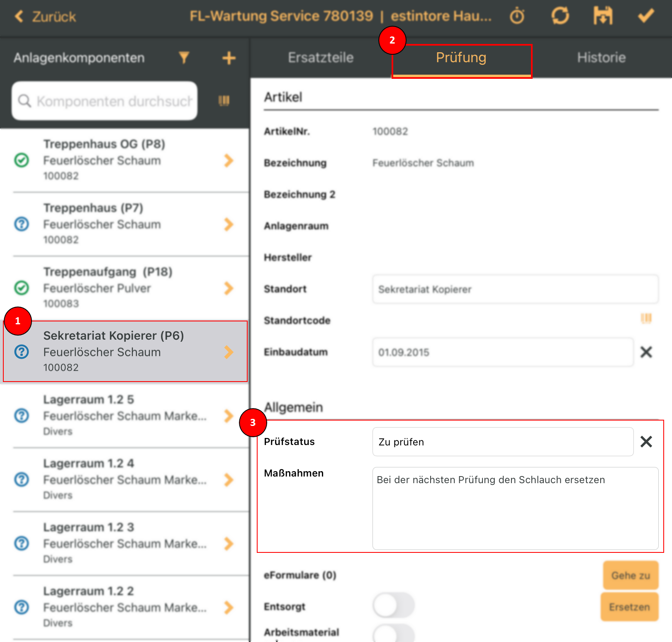Viewport: 672px width, 642px height.
Task: Switch to the Ersatzteile tab
Action: 321,58
